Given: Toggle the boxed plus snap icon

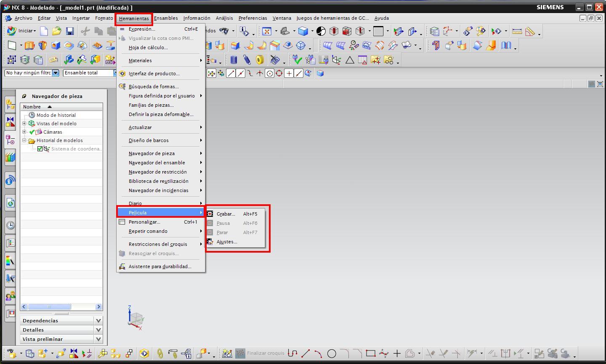Looking at the screenshot, I should (289, 73).
